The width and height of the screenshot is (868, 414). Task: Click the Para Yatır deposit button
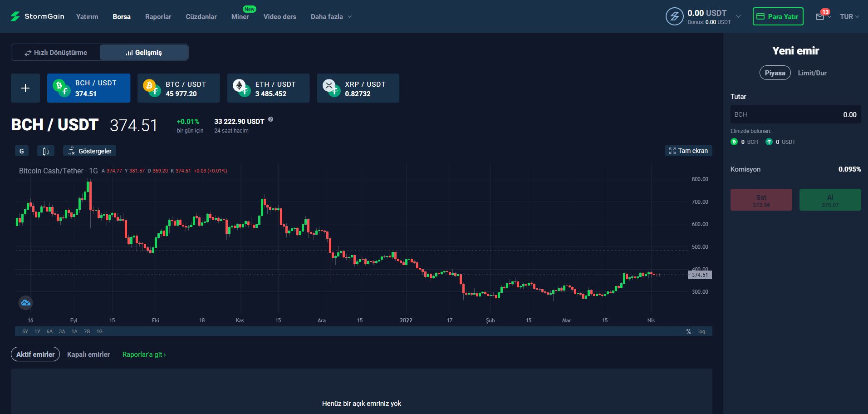(778, 16)
